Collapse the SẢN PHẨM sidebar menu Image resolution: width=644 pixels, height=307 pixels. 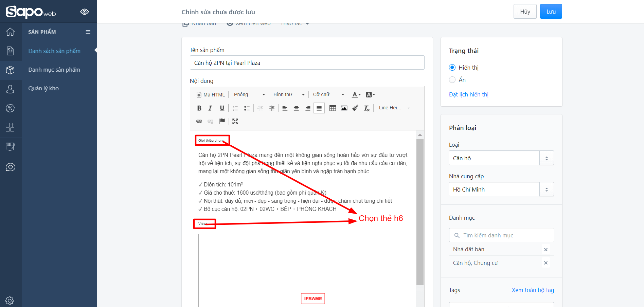tap(88, 32)
